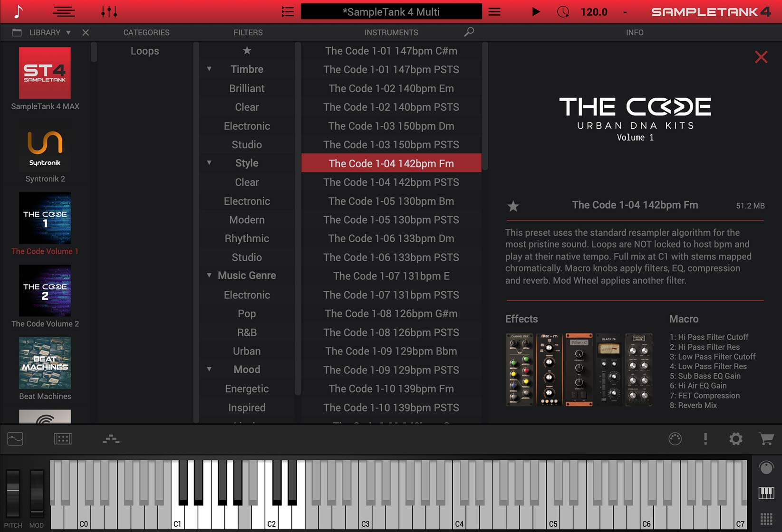Image resolution: width=782 pixels, height=532 pixels.
Task: Click the search magnifier next to Instruments
Action: pos(469,32)
